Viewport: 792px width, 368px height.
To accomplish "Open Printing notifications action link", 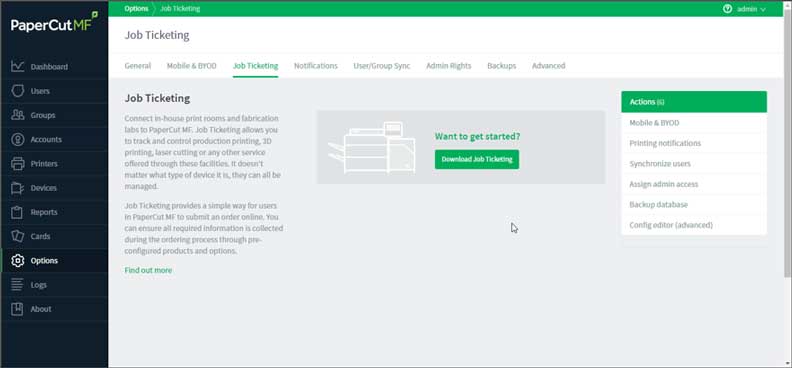I will coord(694,143).
